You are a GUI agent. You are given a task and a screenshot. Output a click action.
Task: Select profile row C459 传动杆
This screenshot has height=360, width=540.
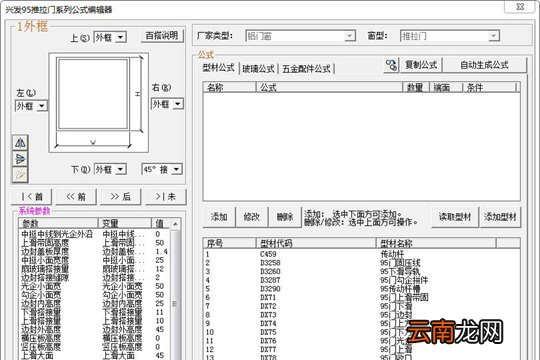click(361, 254)
